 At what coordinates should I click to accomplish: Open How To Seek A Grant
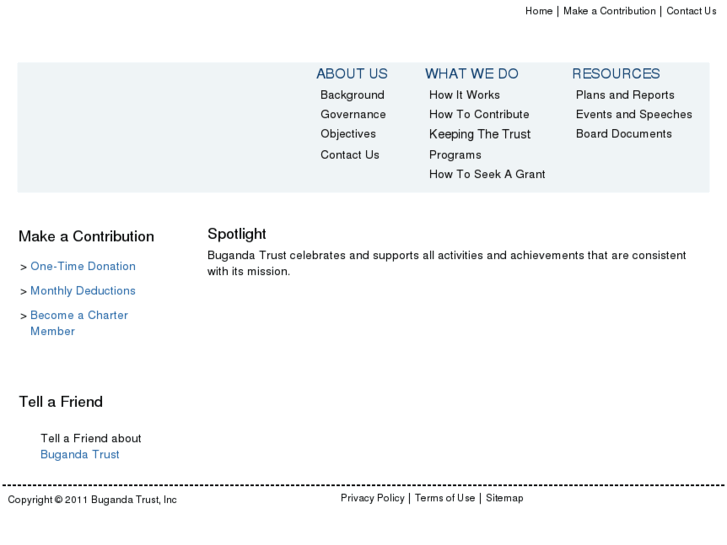[x=487, y=174]
